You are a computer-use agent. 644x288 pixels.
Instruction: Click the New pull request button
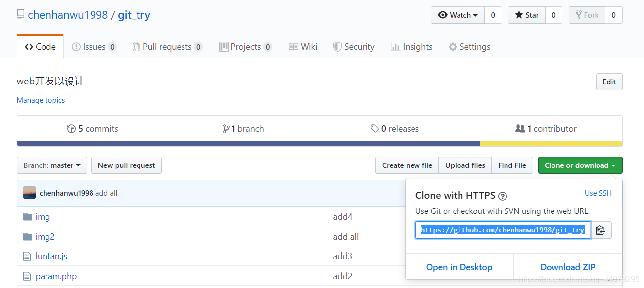pyautogui.click(x=126, y=165)
